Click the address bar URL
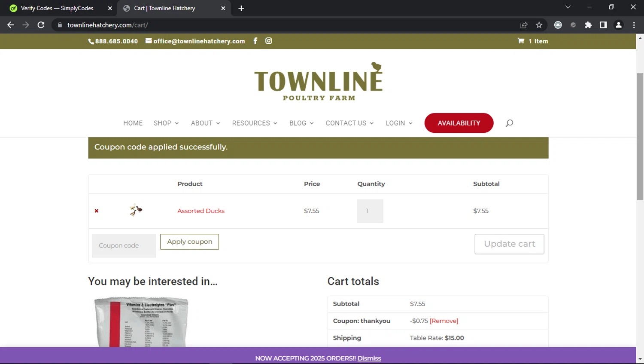Image resolution: width=644 pixels, height=364 pixels. point(107,25)
